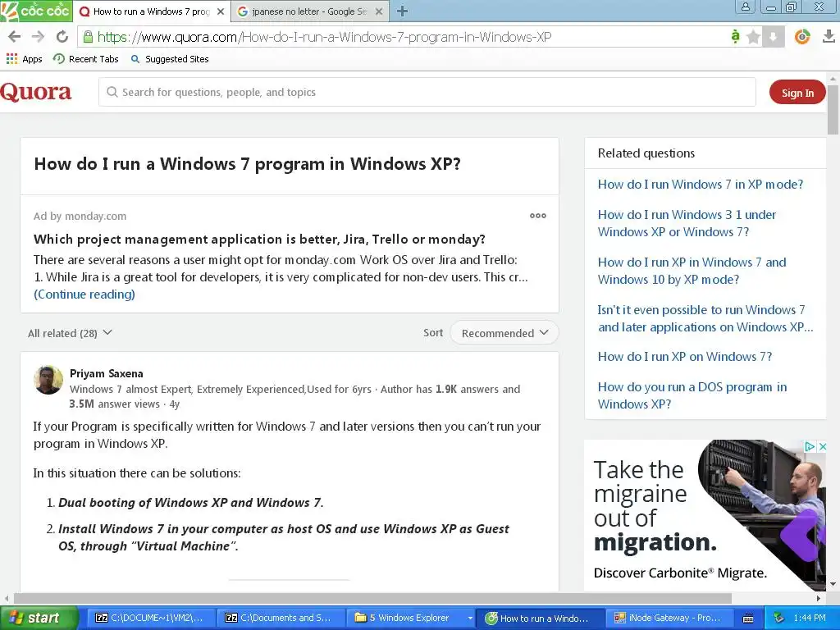Click the 1:44 PM system clock
The height and width of the screenshot is (630, 840).
[810, 619]
